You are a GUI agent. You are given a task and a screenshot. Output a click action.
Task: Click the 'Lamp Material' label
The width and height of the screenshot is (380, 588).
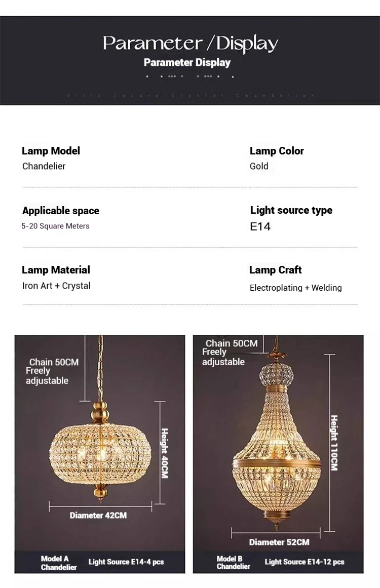[x=56, y=270]
